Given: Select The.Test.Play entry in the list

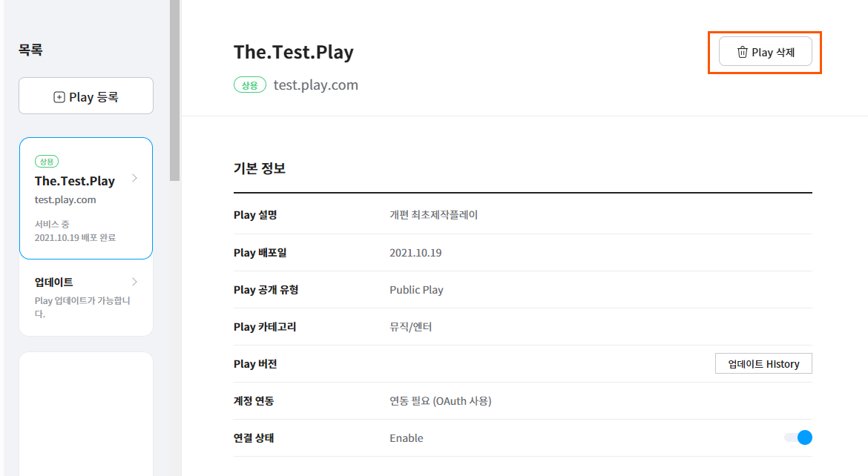Looking at the screenshot, I should (75, 181).
